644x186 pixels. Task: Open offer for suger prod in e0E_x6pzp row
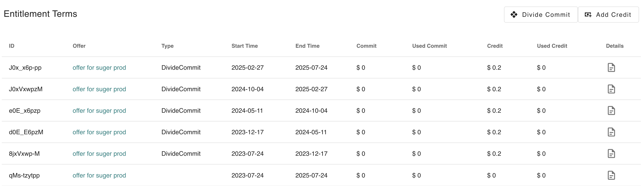coord(99,111)
